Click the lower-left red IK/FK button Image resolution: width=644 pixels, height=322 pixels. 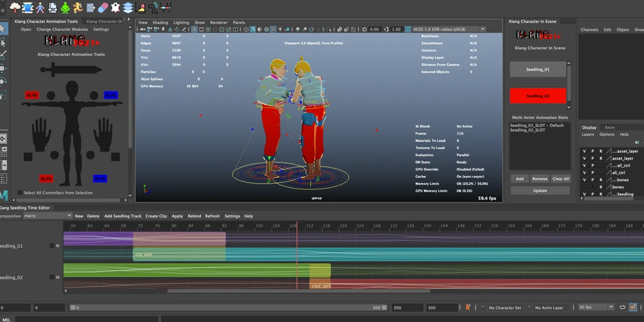pyautogui.click(x=47, y=179)
